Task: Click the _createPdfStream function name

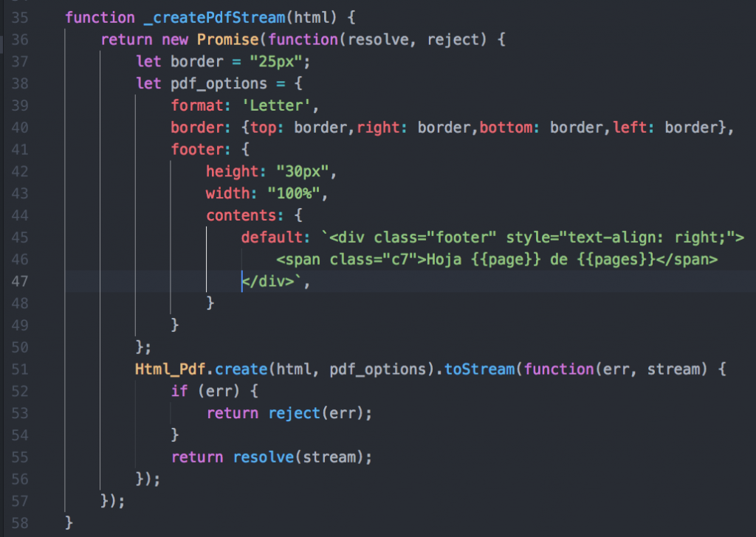Action: (215, 18)
